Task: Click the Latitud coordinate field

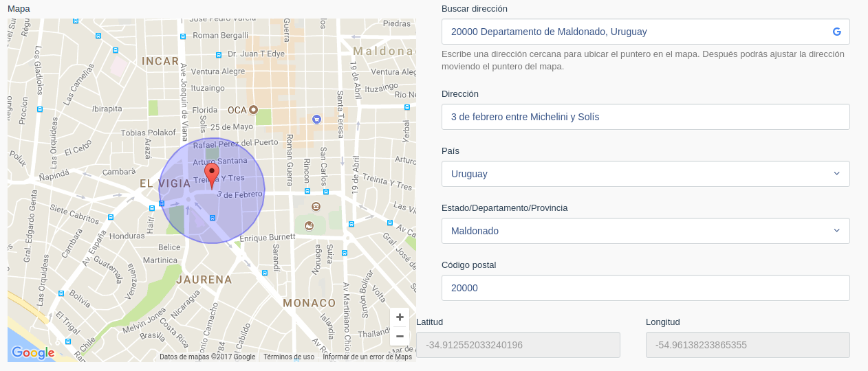Action: 518,345
